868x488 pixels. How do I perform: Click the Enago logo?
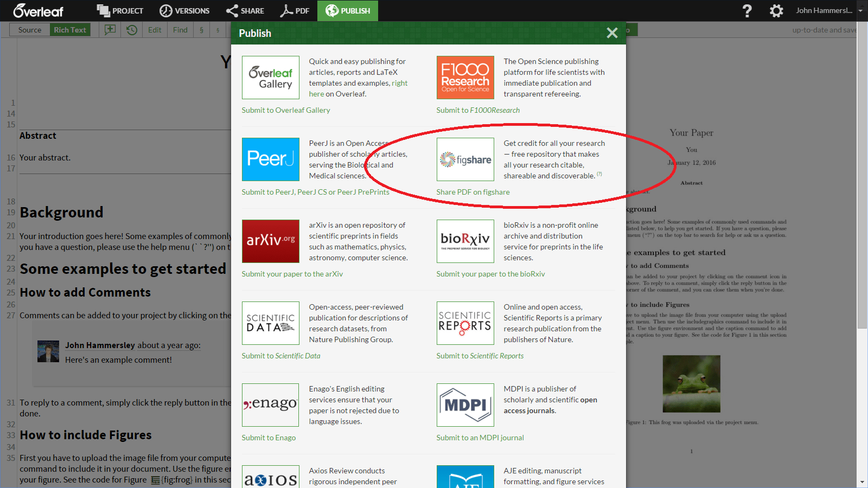(271, 405)
